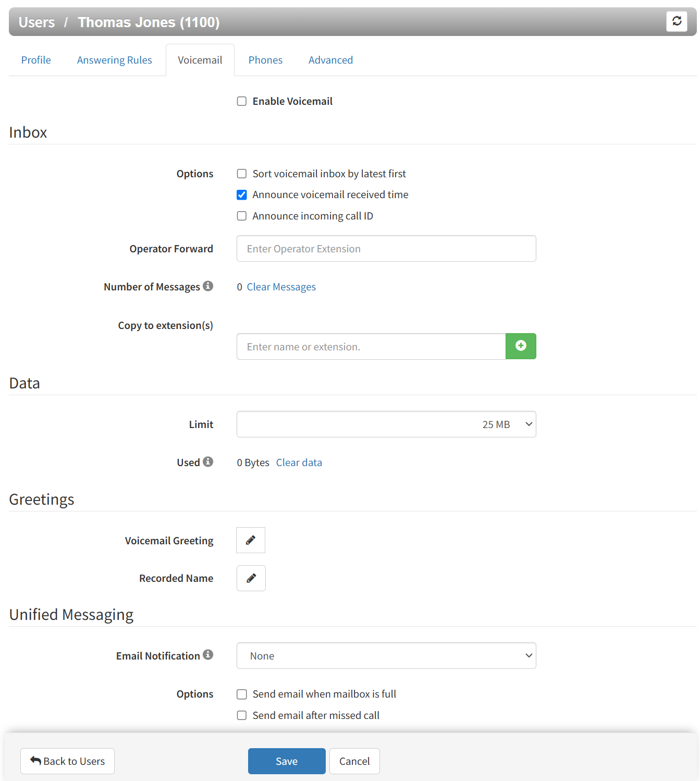Expand the Email Notification dropdown
This screenshot has width=700, height=781.
tap(386, 656)
